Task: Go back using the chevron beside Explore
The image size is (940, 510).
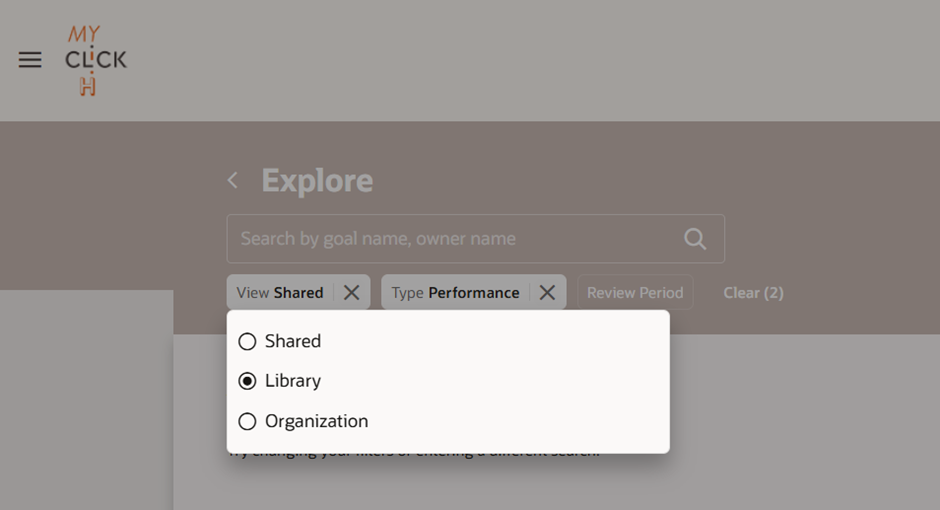Action: point(233,180)
